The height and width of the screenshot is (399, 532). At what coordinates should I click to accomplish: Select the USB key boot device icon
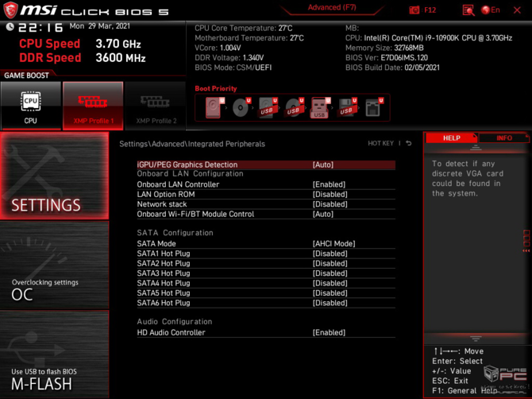pos(320,107)
